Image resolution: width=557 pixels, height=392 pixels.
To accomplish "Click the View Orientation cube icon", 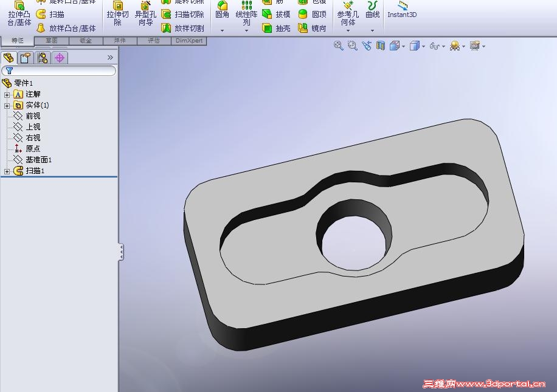I will coord(394,46).
